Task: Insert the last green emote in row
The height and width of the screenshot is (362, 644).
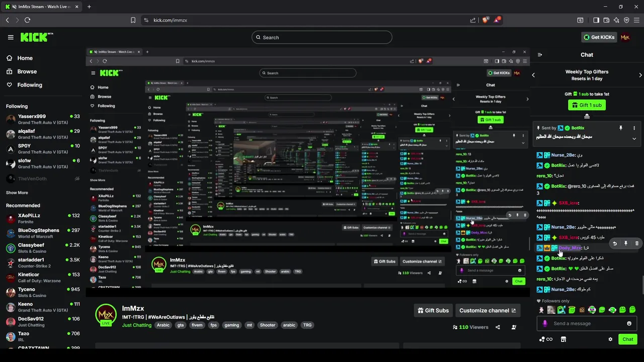Action: point(632,310)
